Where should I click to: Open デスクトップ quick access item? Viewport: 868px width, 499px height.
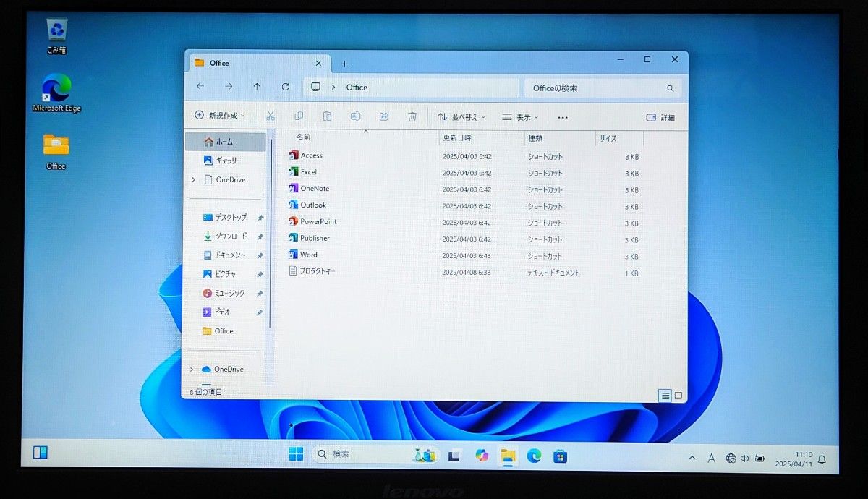click(x=226, y=217)
